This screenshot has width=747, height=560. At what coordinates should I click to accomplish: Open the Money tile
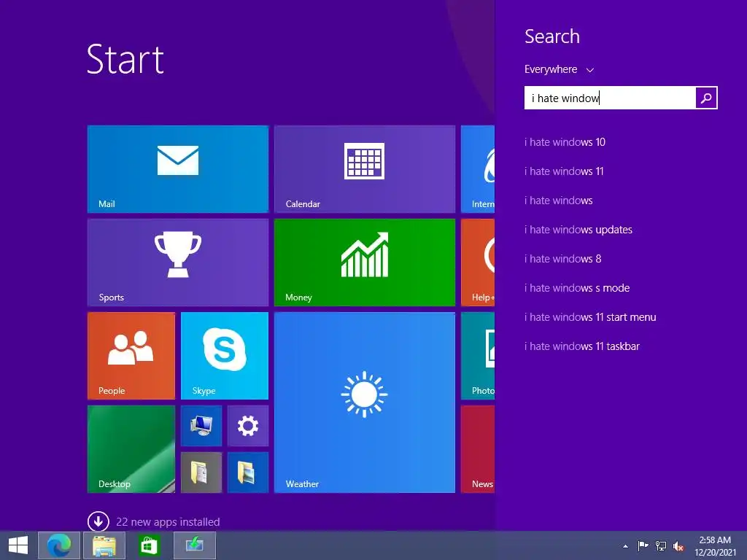click(365, 262)
